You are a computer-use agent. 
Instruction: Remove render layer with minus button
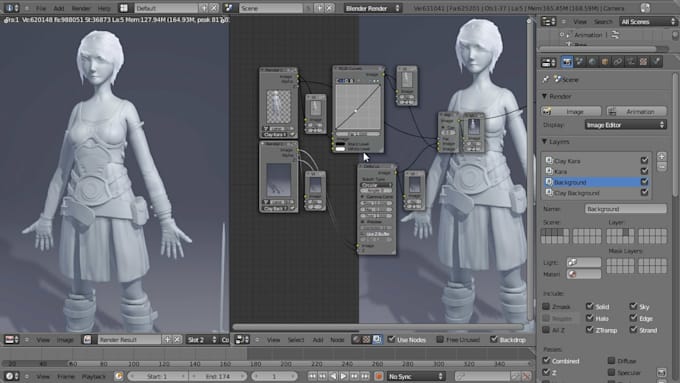click(661, 167)
